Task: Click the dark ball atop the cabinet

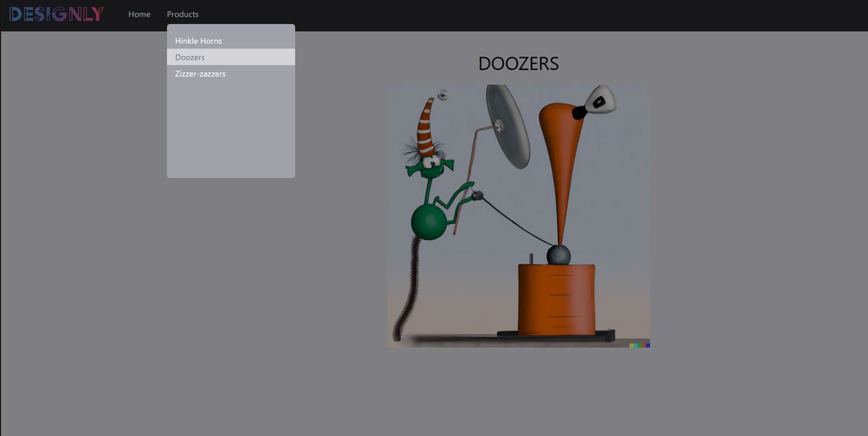Action: [558, 255]
